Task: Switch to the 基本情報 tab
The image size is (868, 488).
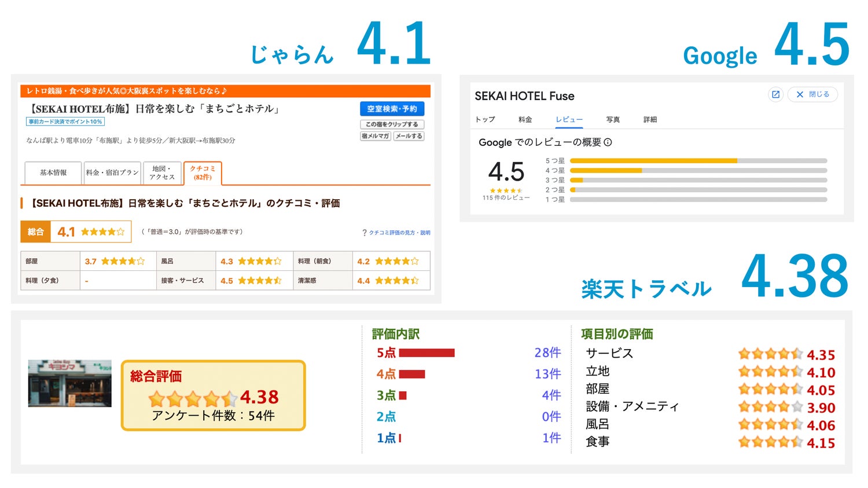Action: 53,173
